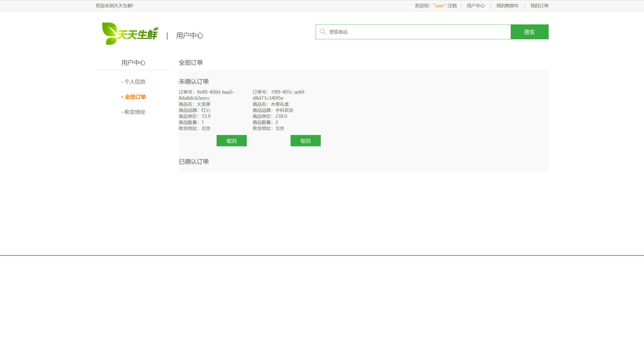
Task: Click the magnifier search icon
Action: point(323,32)
